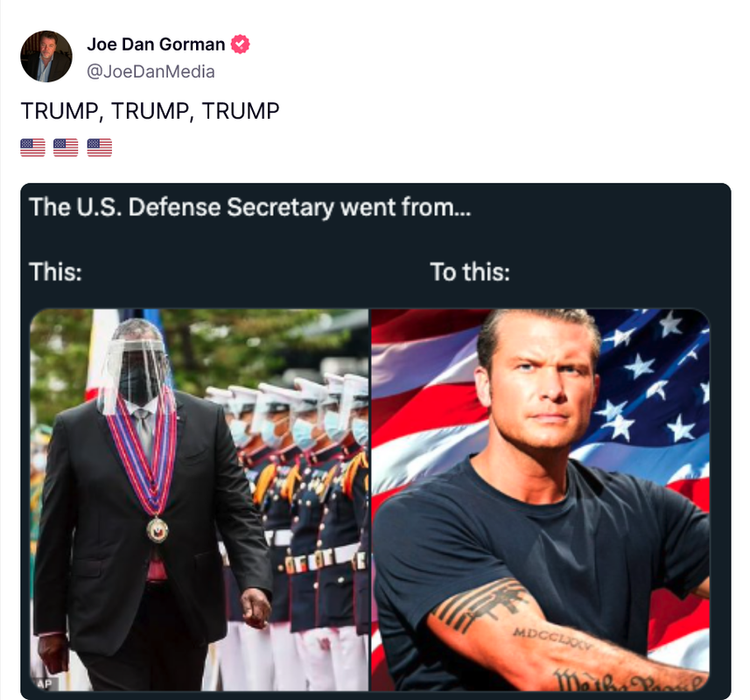Open the @JoeDanMedia handle link
The width and height of the screenshot is (750, 700).
click(x=151, y=72)
